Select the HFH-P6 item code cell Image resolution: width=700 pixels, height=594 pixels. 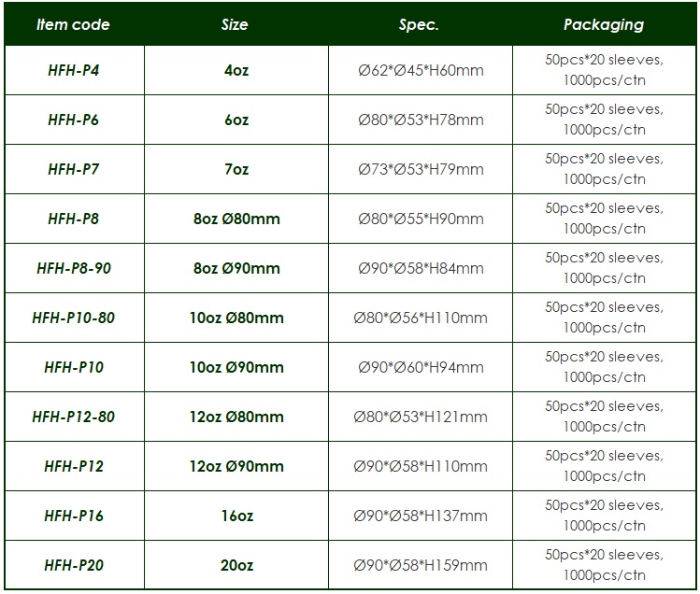click(74, 120)
